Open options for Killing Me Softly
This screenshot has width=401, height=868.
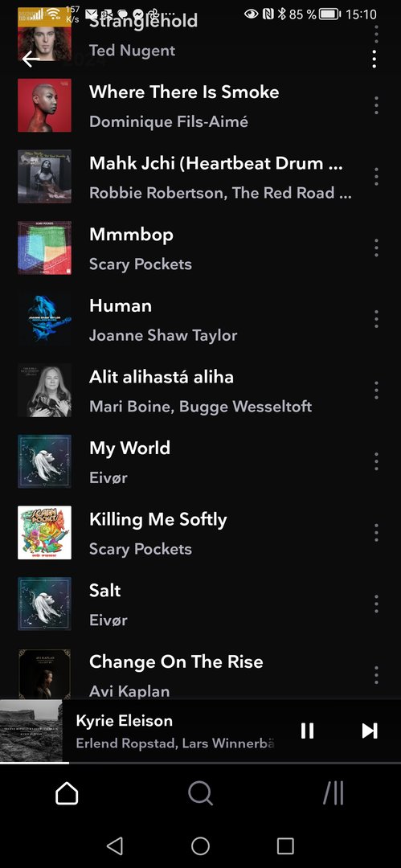click(376, 533)
